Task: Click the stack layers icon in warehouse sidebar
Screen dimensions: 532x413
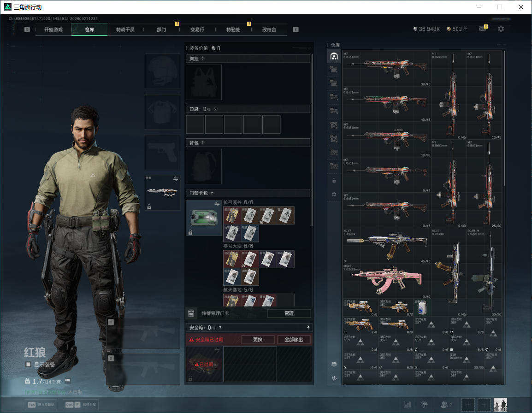Action: click(334, 364)
